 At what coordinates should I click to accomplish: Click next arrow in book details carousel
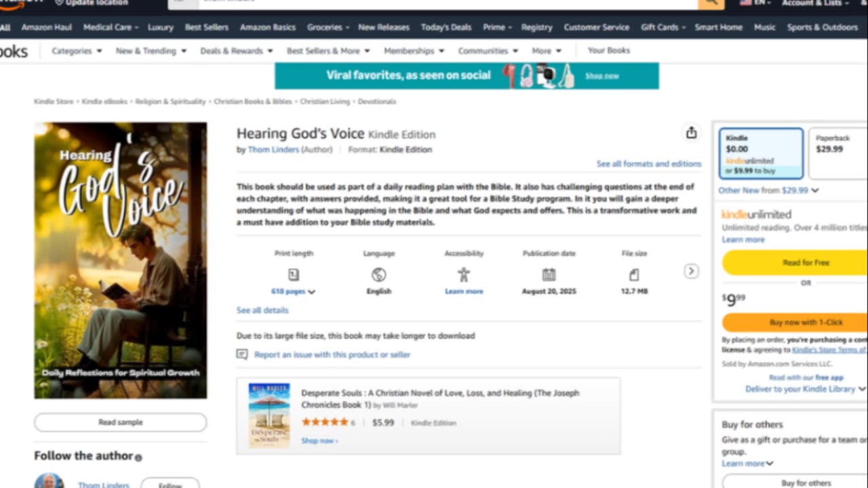coord(691,271)
